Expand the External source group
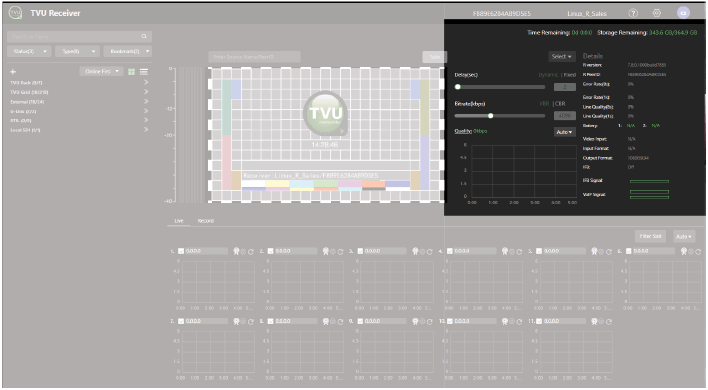708x390 pixels. pyautogui.click(x=146, y=102)
